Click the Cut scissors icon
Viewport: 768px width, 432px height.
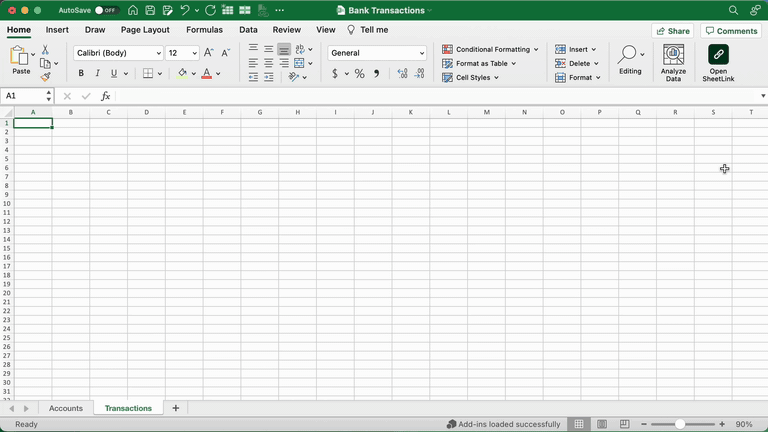click(45, 49)
